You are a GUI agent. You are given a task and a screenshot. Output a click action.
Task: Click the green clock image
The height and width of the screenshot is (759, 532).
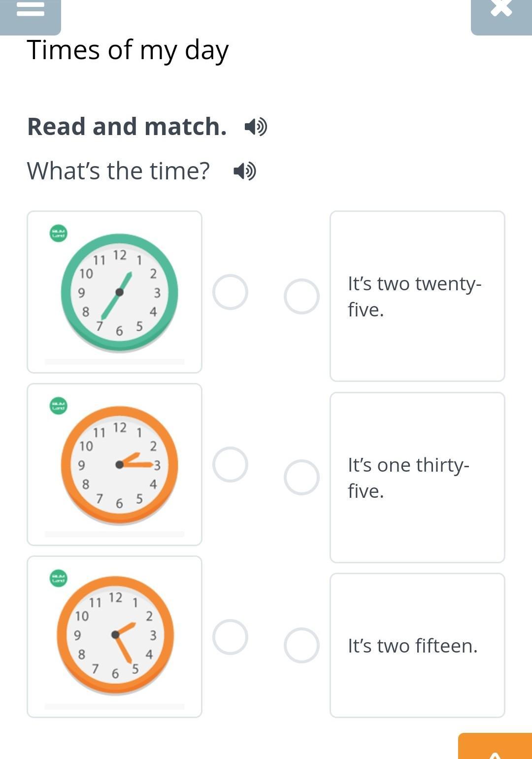pyautogui.click(x=119, y=293)
